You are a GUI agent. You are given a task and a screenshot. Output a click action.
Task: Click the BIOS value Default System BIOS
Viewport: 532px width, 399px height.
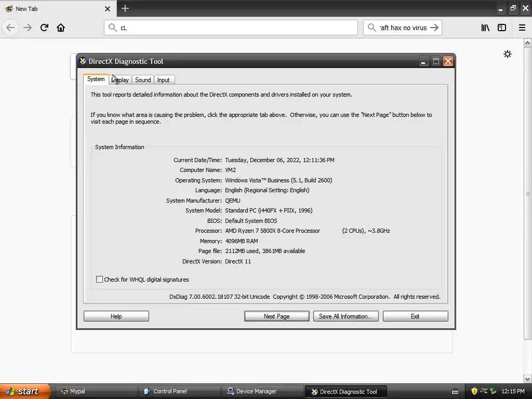click(x=251, y=220)
